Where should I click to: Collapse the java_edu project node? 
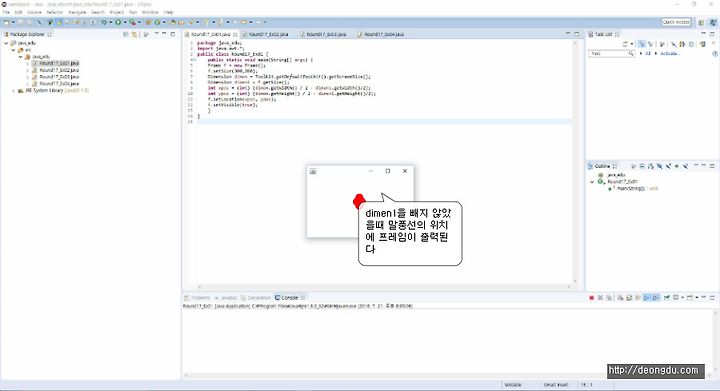point(6,43)
